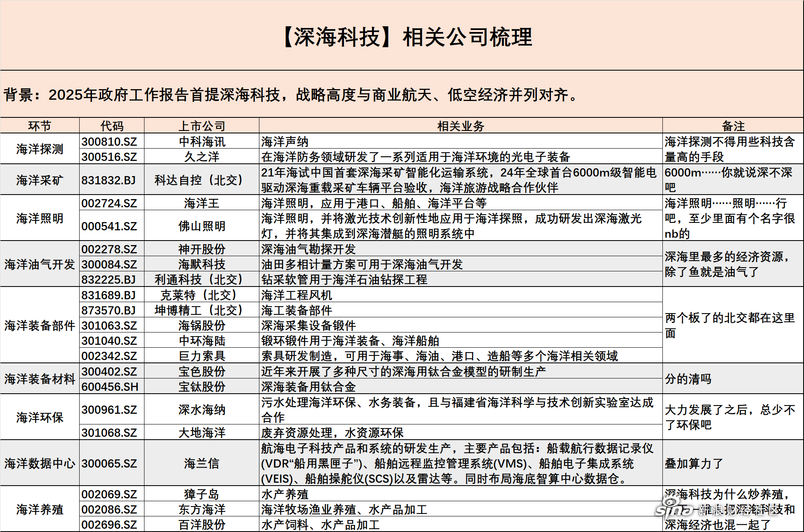The height and width of the screenshot is (532, 804).
Task: Select company cell 海洋王
Action: click(202, 203)
